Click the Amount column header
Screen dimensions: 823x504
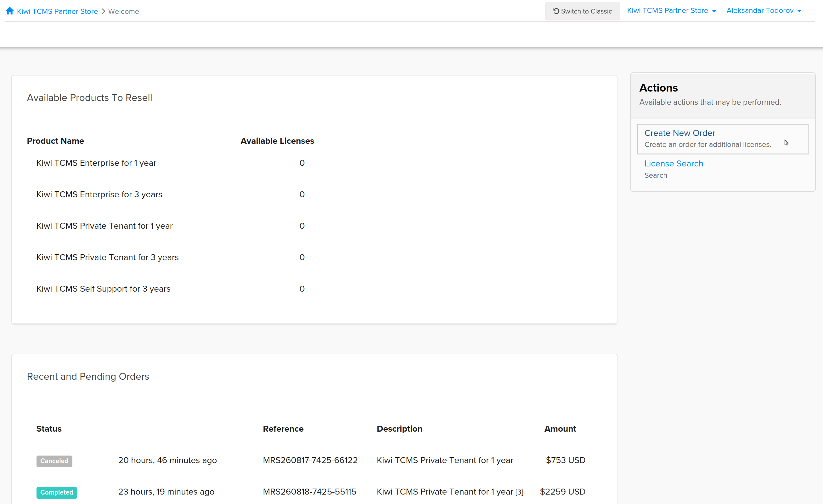[x=560, y=429]
